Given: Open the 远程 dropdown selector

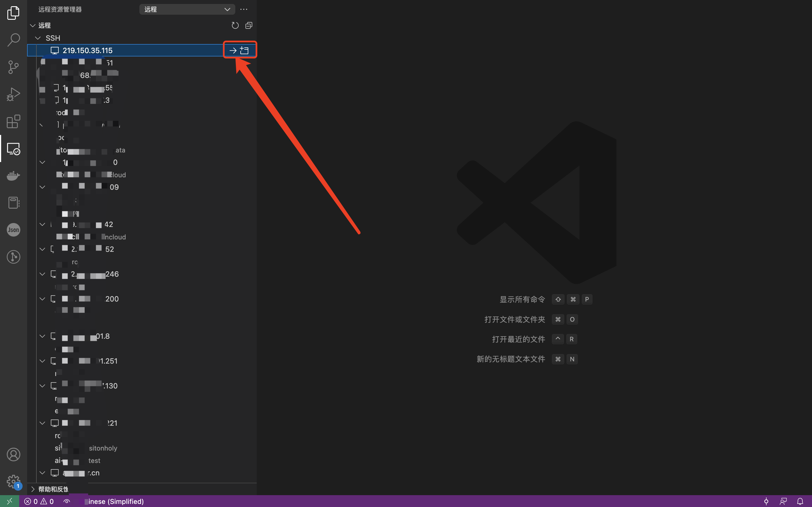Looking at the screenshot, I should tap(187, 9).
